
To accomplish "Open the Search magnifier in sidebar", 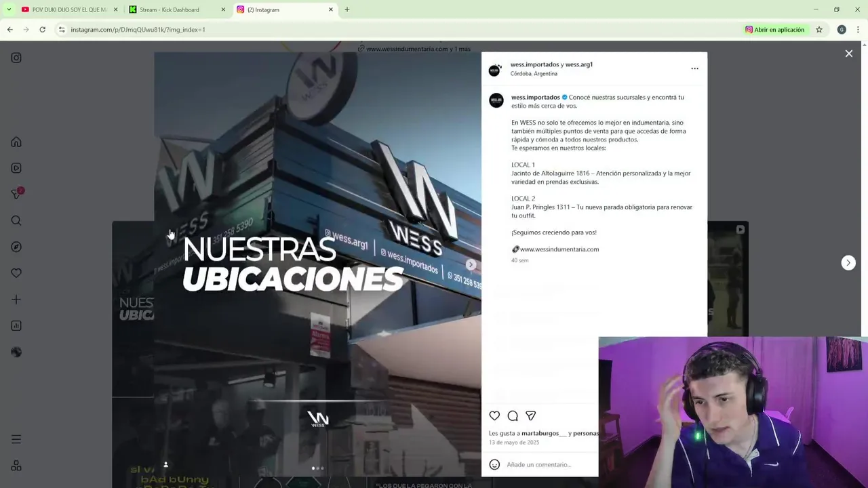I will click(16, 220).
